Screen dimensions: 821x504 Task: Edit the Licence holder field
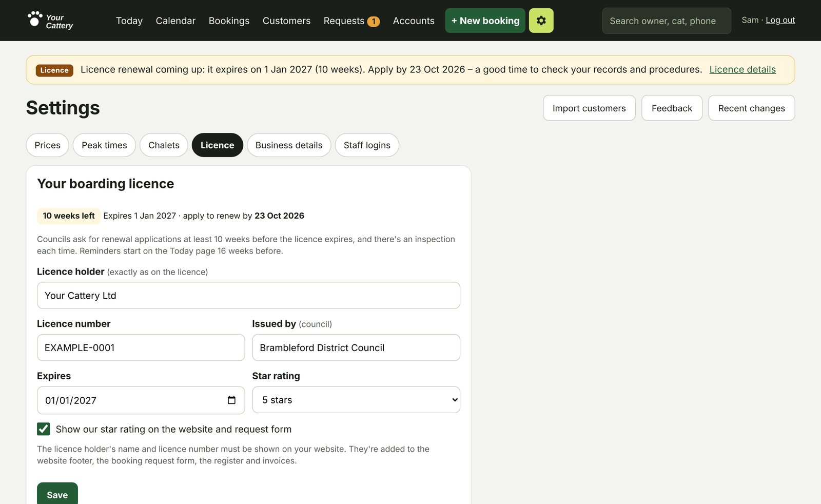coord(248,295)
